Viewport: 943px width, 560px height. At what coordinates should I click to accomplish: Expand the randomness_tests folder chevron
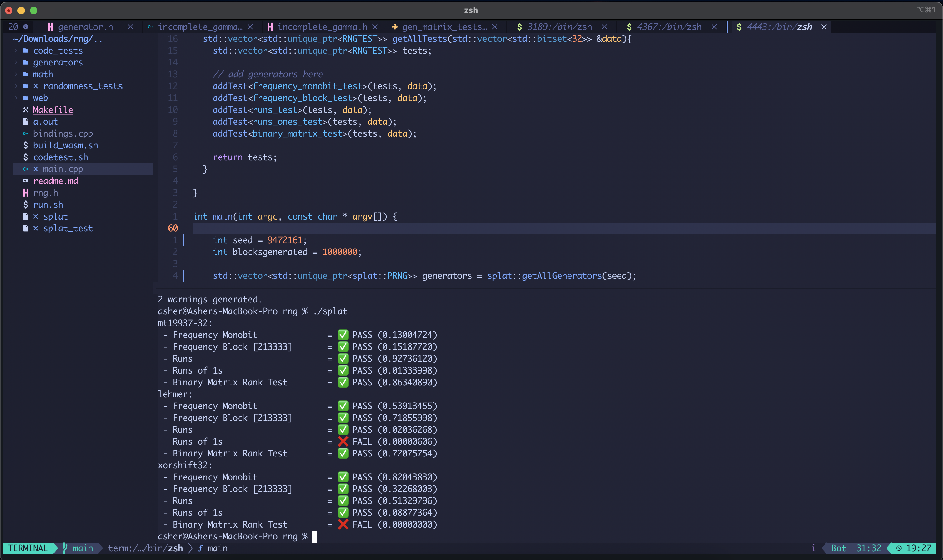tap(16, 86)
